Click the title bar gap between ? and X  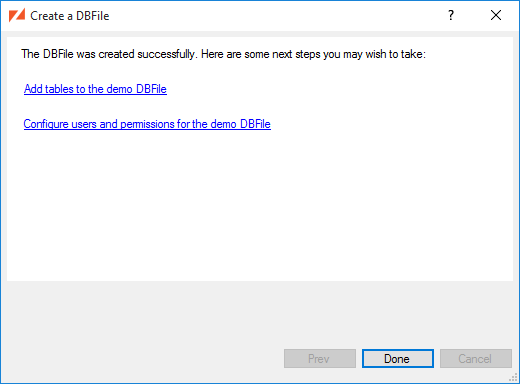click(x=472, y=15)
